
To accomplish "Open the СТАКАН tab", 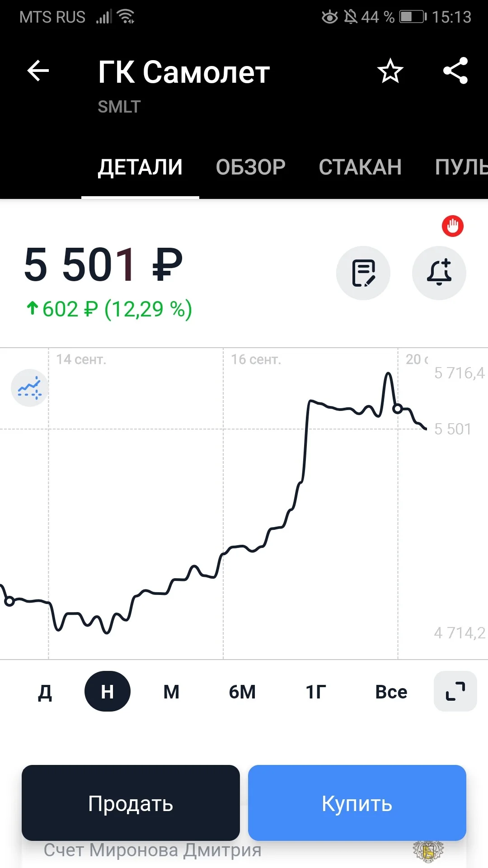I will tap(360, 167).
